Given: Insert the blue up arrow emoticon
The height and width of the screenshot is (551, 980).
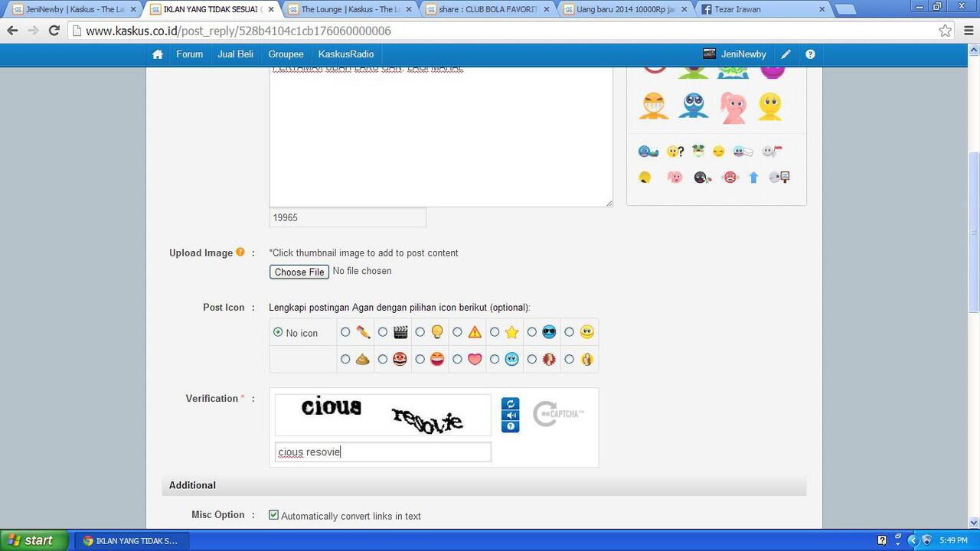Looking at the screenshot, I should (753, 178).
